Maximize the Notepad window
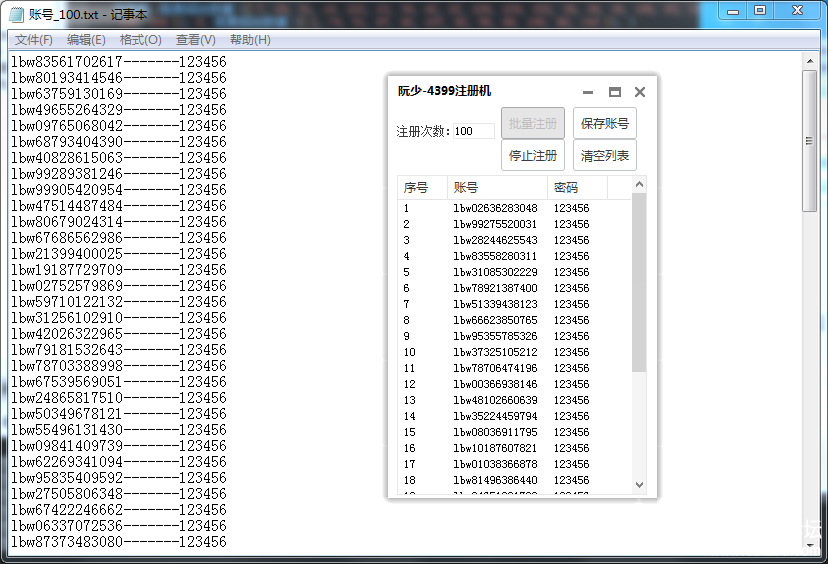Image resolution: width=828 pixels, height=564 pixels. [x=760, y=11]
